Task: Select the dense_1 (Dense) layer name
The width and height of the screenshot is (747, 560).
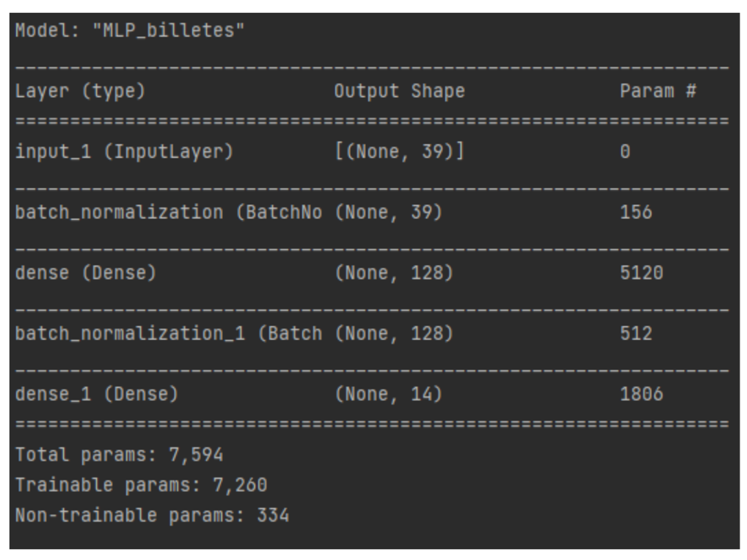Action: (96, 394)
